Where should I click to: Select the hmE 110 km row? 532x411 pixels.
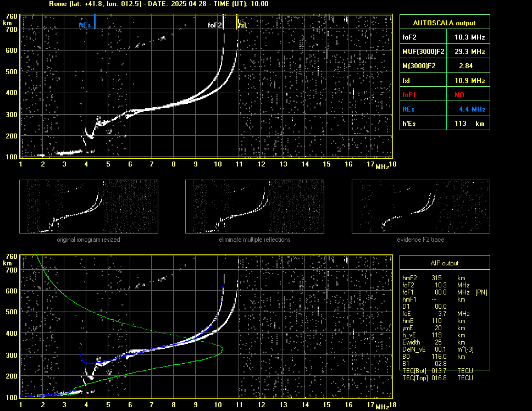[x=434, y=320]
